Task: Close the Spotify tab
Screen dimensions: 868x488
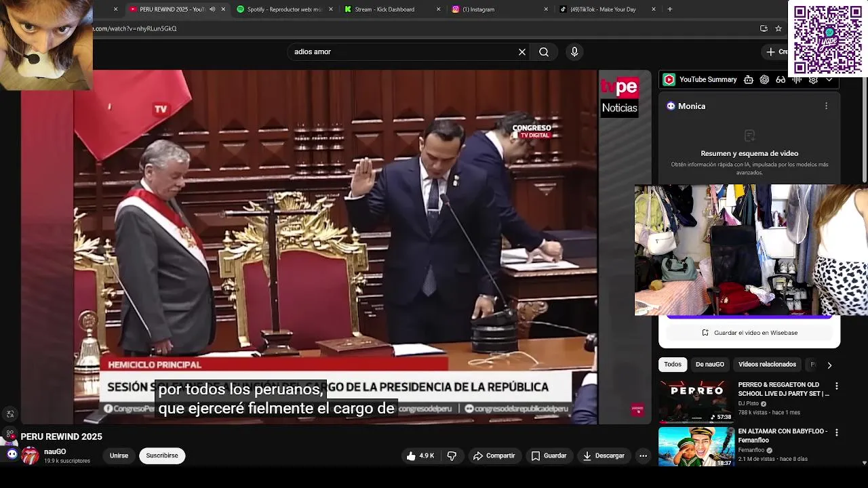Action: click(x=331, y=9)
